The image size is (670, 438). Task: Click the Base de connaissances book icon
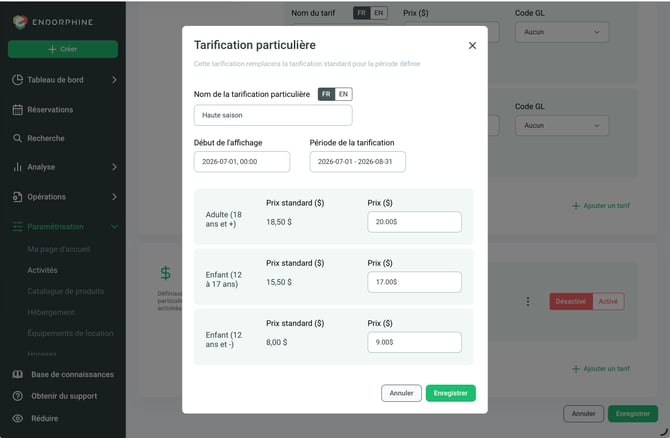18,375
